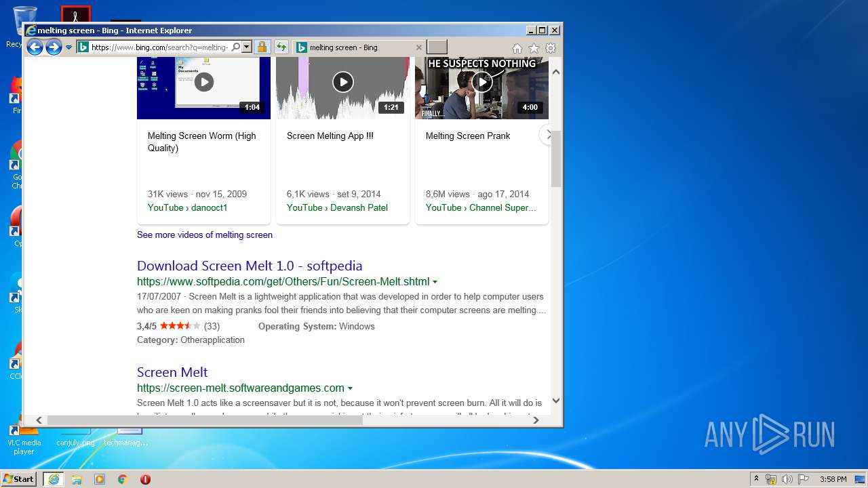The width and height of the screenshot is (868, 488).
Task: Click the network tray icon
Action: (x=771, y=479)
